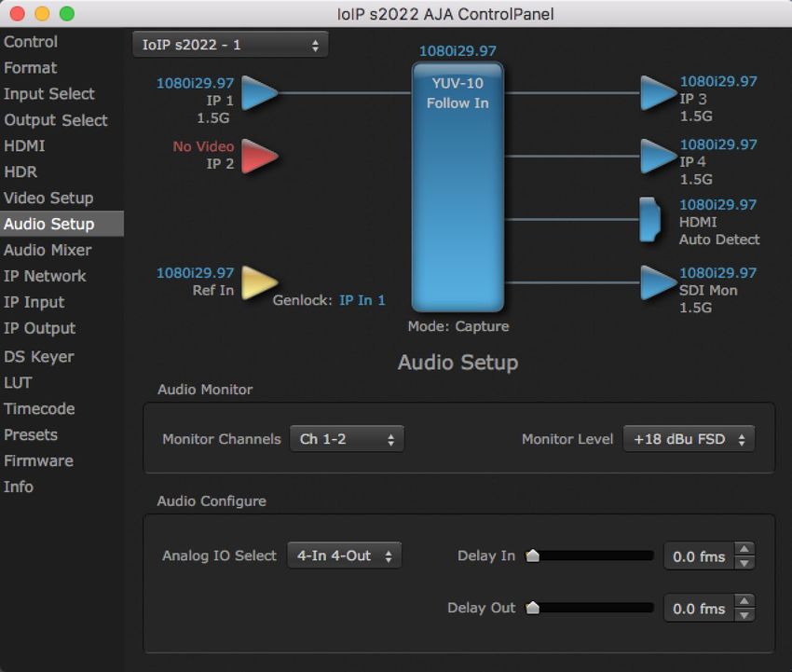Click the Delay In 0.0 fms value field
The image size is (792, 672).
(699, 556)
